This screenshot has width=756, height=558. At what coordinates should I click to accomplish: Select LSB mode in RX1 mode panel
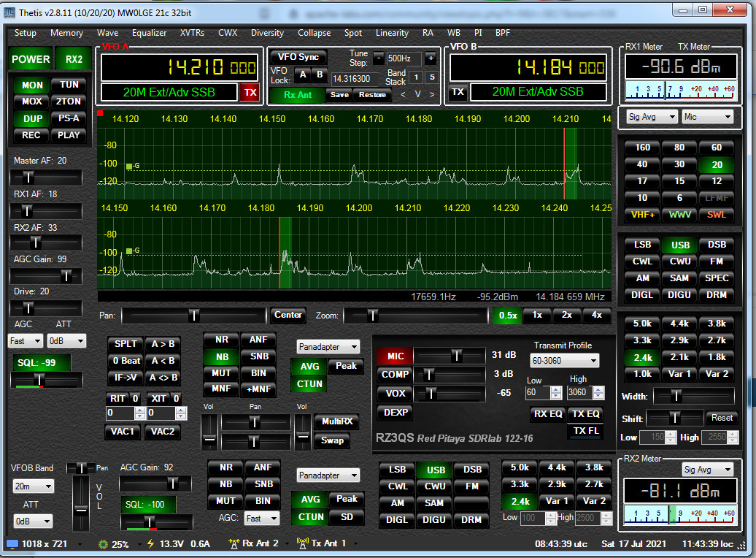(642, 245)
